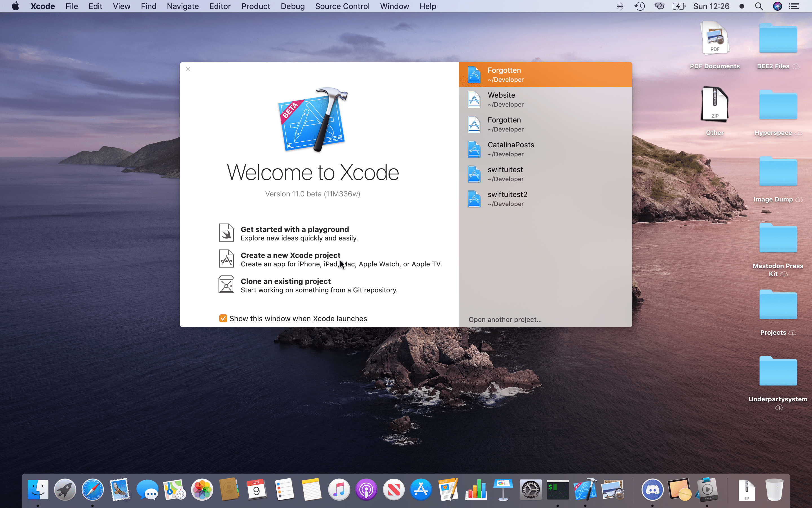Open Reminders from the Dock
This screenshot has width=812, height=508.
point(284,489)
